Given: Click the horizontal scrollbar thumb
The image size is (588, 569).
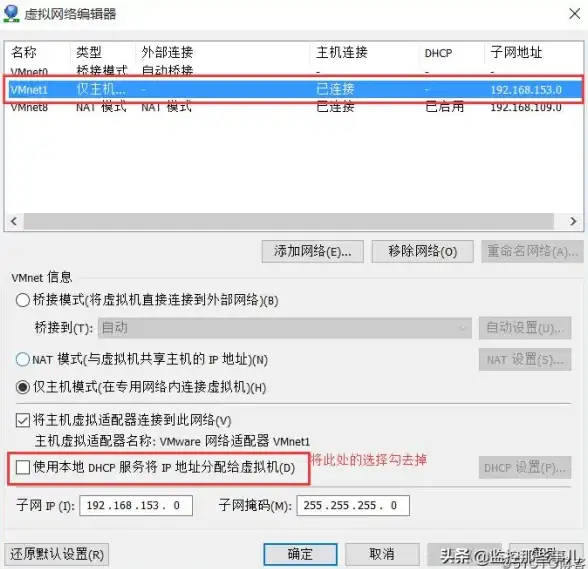Looking at the screenshot, I should pyautogui.click(x=289, y=221).
